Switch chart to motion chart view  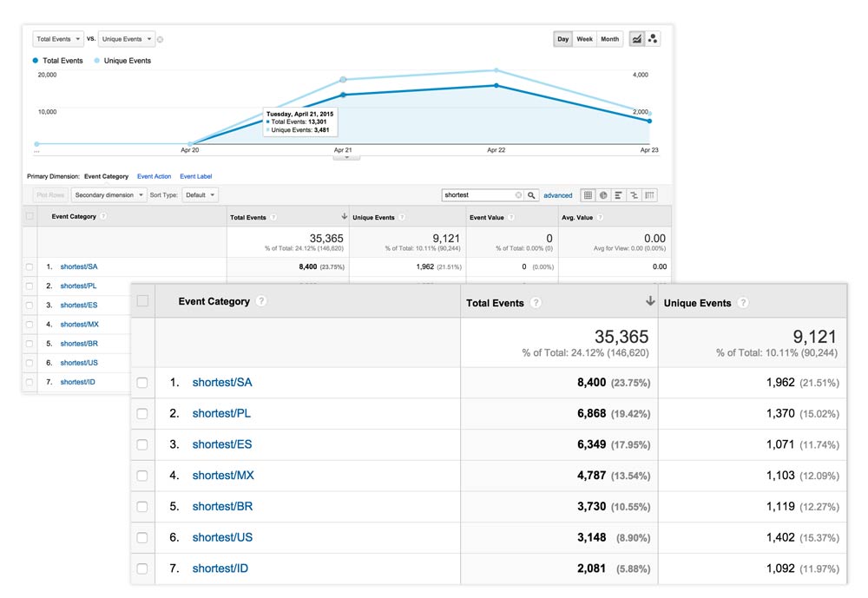pos(653,39)
